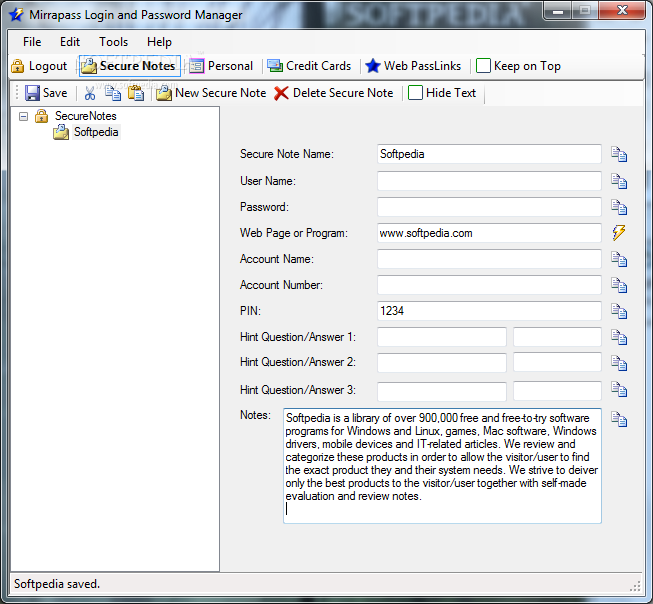Click the Save floppy disk button
This screenshot has width=653, height=604.
pyautogui.click(x=46, y=93)
